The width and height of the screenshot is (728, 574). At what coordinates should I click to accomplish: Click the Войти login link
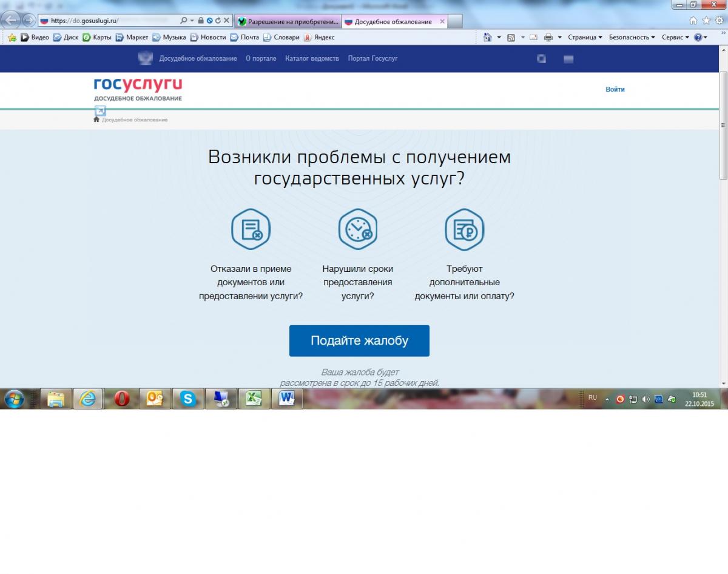615,89
